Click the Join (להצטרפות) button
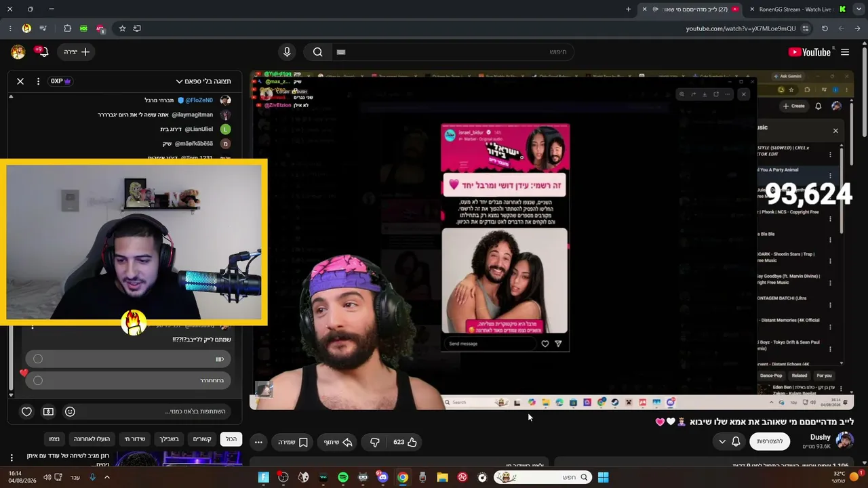Screen dimensions: 868x488 click(770, 442)
